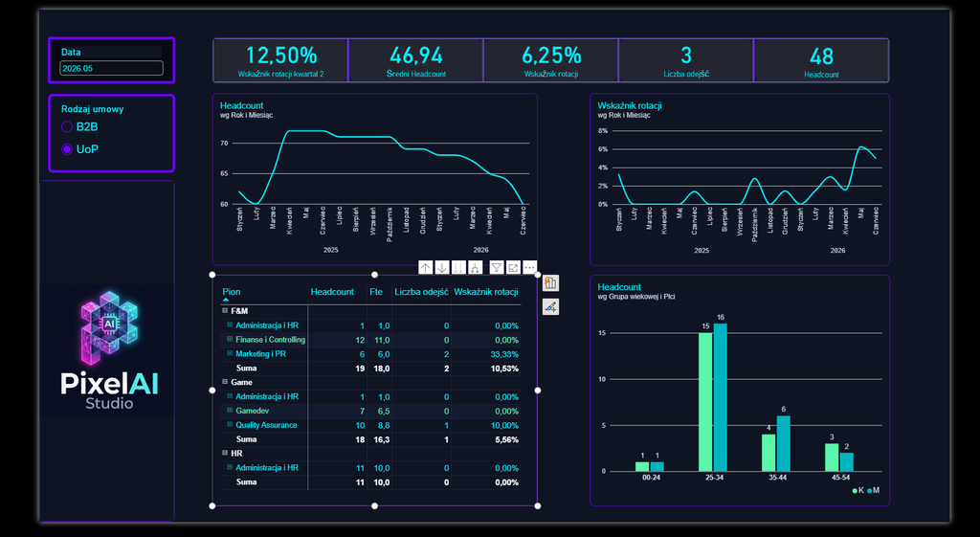The width and height of the screenshot is (980, 537).
Task: Go to next hierarchy level icon
Action: pos(458,268)
